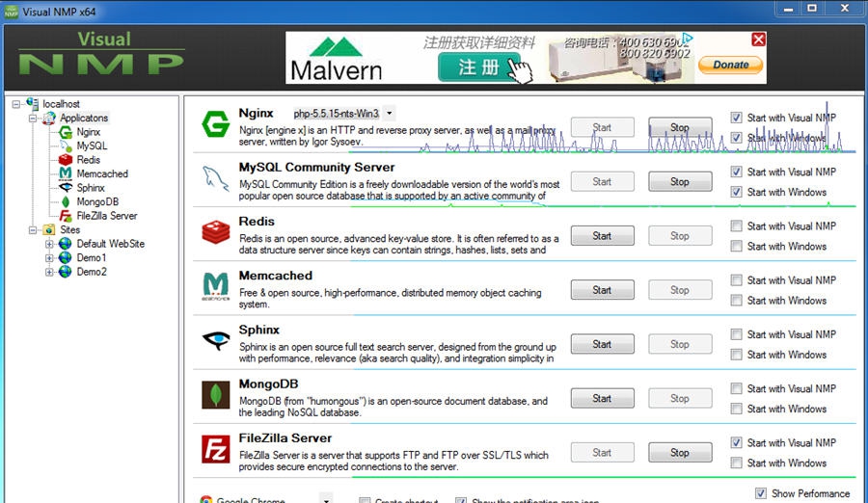Click the Visual NMP logo in header
This screenshot has width=868, height=503.
(x=102, y=54)
